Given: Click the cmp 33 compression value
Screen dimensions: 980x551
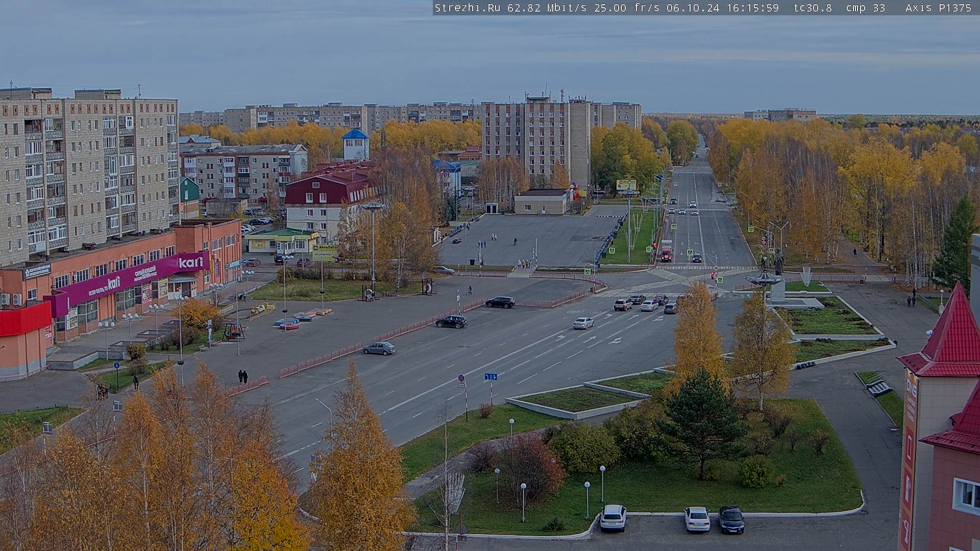Looking at the screenshot, I should click(865, 8).
